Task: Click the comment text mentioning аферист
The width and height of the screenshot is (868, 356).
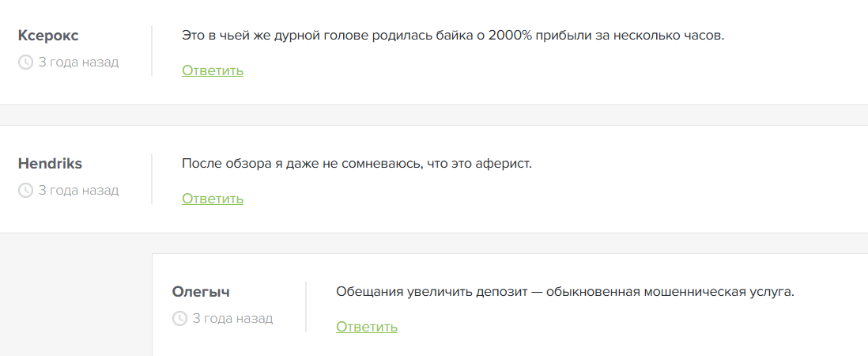Action: tap(357, 164)
